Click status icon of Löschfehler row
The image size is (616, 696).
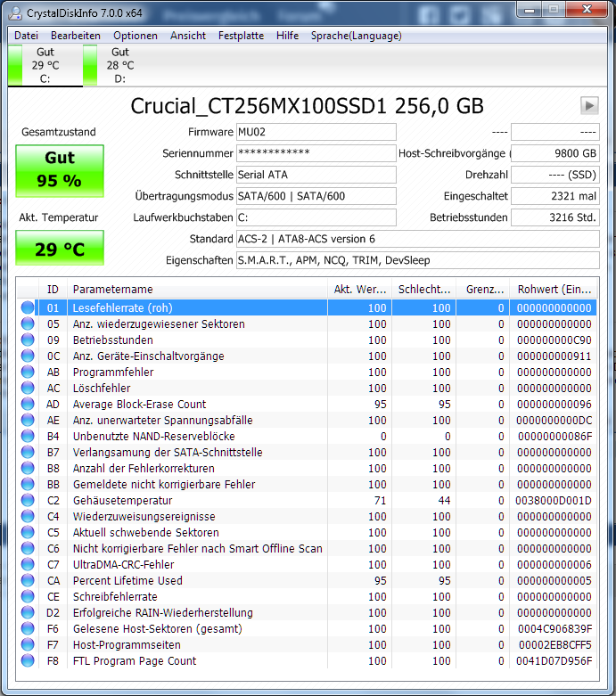[x=28, y=387]
